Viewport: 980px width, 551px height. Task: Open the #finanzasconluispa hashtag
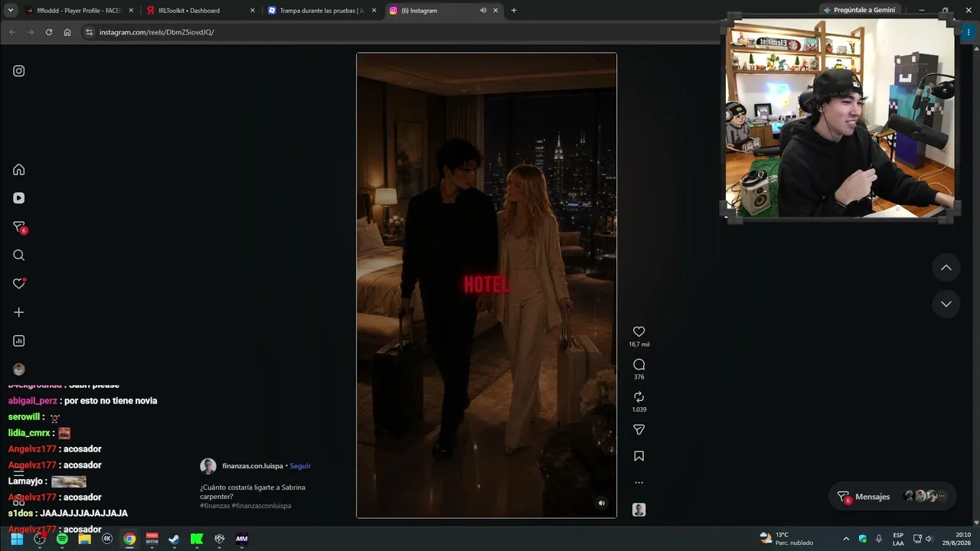(x=263, y=506)
